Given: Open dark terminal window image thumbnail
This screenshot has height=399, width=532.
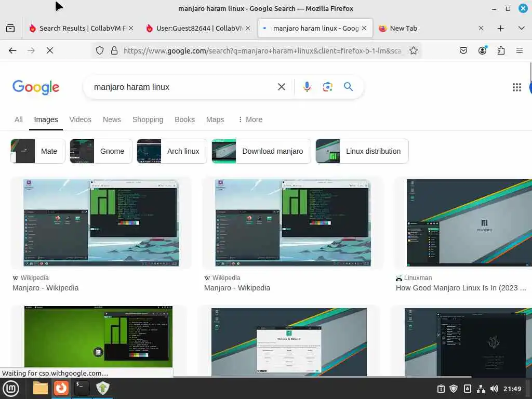Looking at the screenshot, I should pos(468,342).
